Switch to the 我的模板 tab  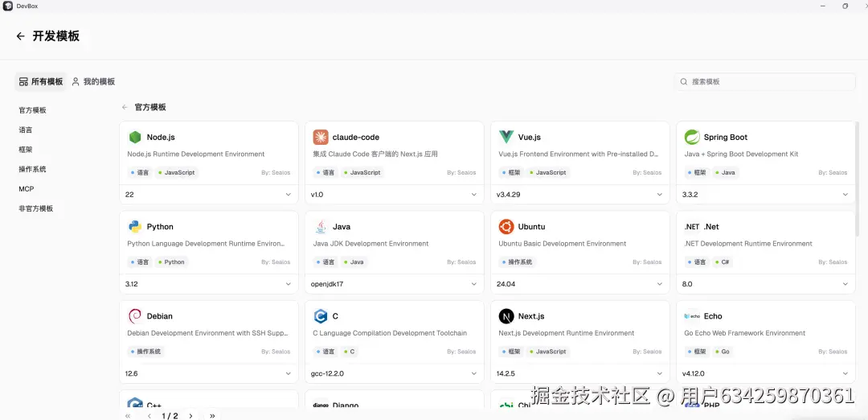pyautogui.click(x=93, y=81)
